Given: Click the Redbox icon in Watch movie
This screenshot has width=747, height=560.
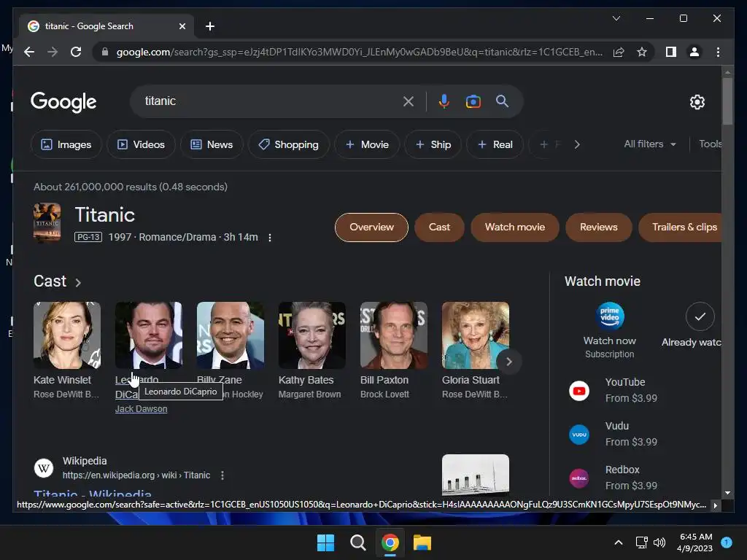Looking at the screenshot, I should click(579, 478).
